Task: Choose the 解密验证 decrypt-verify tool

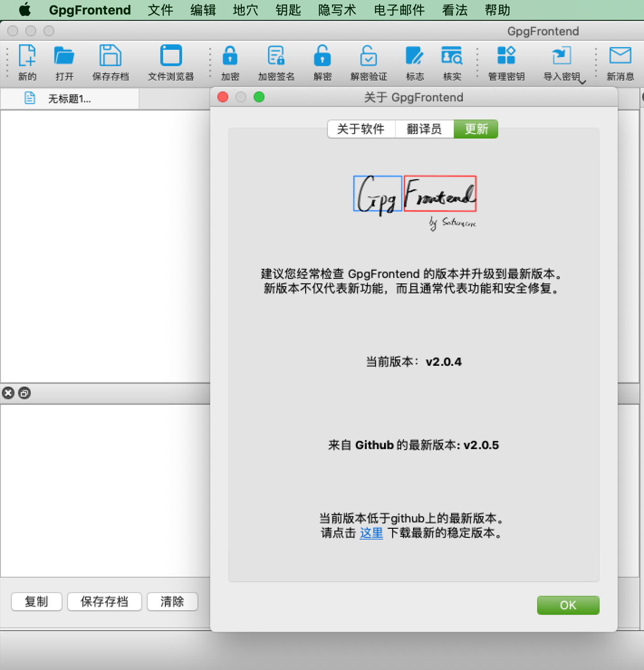Action: coord(369,62)
